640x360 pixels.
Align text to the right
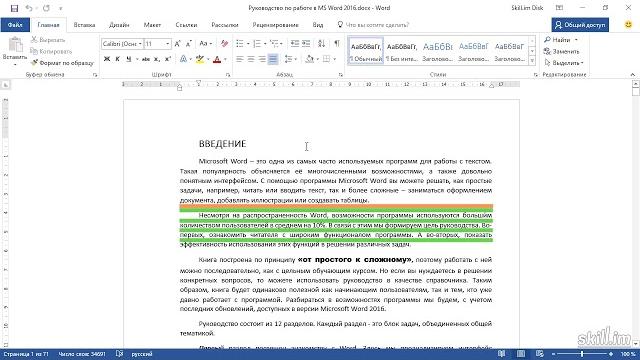[x=262, y=60]
